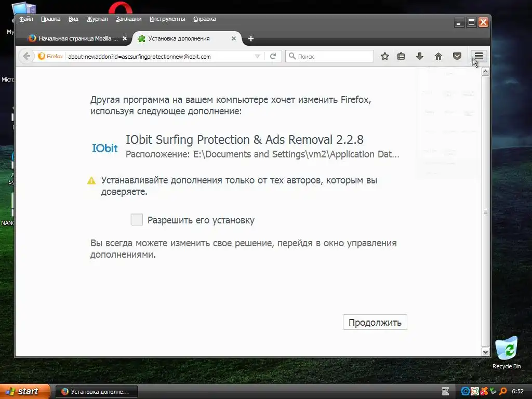Open downloads with the arrow icon
Viewport: 532px width, 399px height.
(420, 56)
